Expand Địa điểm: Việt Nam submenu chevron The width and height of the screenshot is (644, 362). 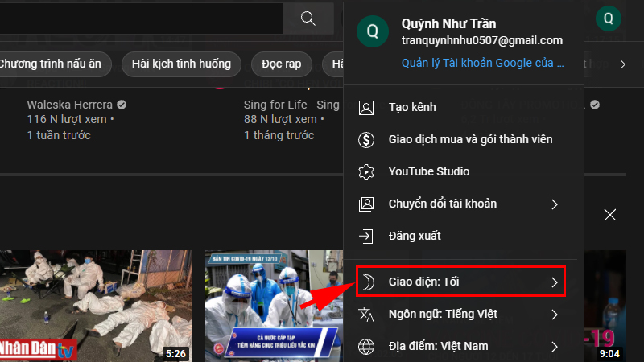(x=555, y=347)
